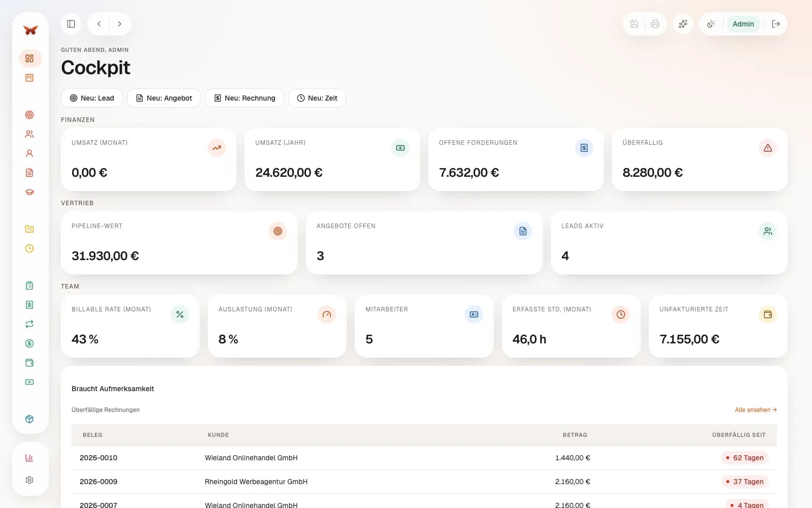Open the Umsatz (Monat) card
Screen dimensions: 812x508
(x=149, y=160)
